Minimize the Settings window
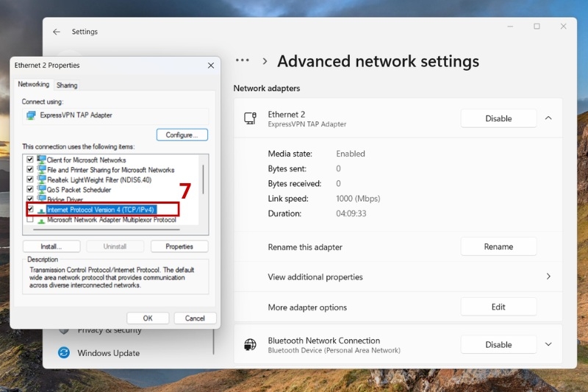This screenshot has width=588, height=392. tap(510, 26)
